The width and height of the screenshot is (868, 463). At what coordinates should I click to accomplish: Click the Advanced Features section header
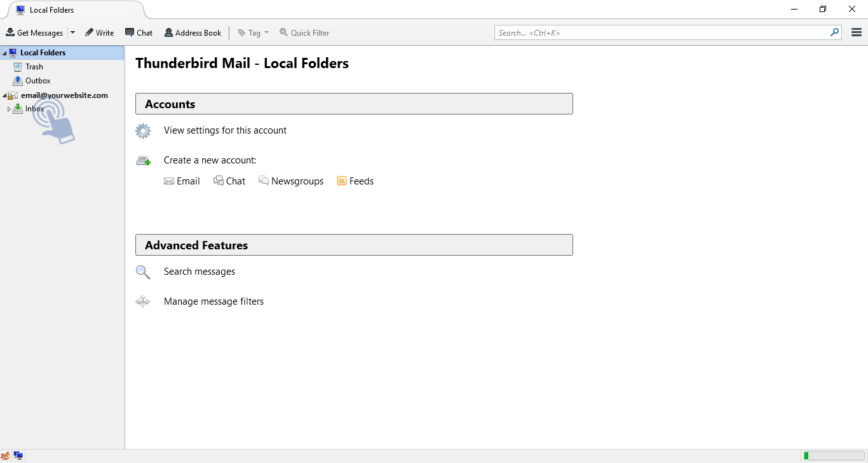[x=354, y=245]
